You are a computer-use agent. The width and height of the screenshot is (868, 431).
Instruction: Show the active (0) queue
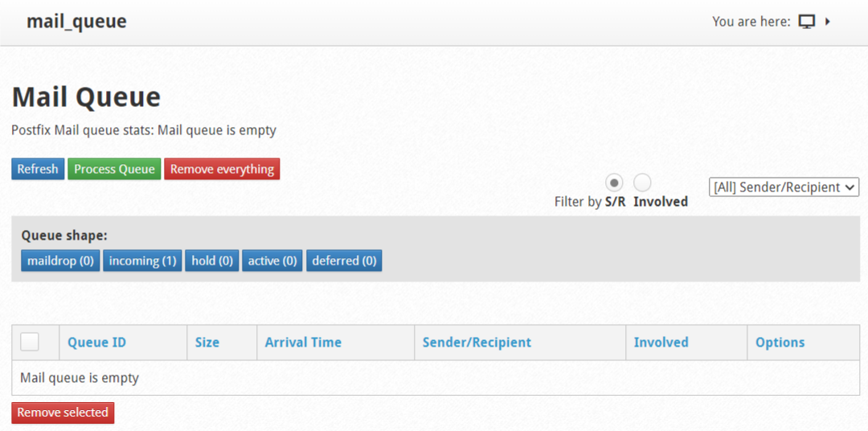pyautogui.click(x=272, y=261)
